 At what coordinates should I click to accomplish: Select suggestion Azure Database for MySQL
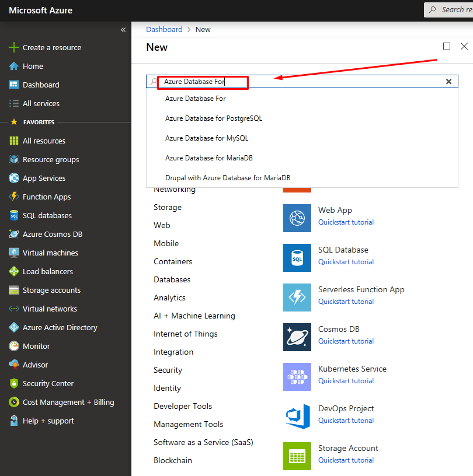point(207,138)
